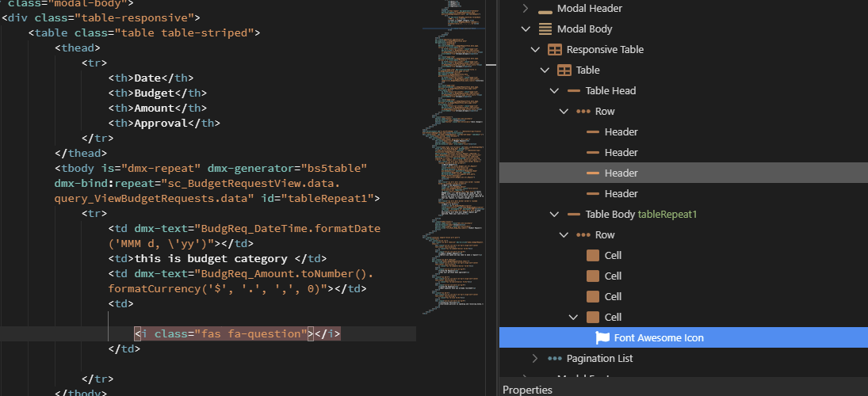Collapse the Row under Table Body

(564, 234)
